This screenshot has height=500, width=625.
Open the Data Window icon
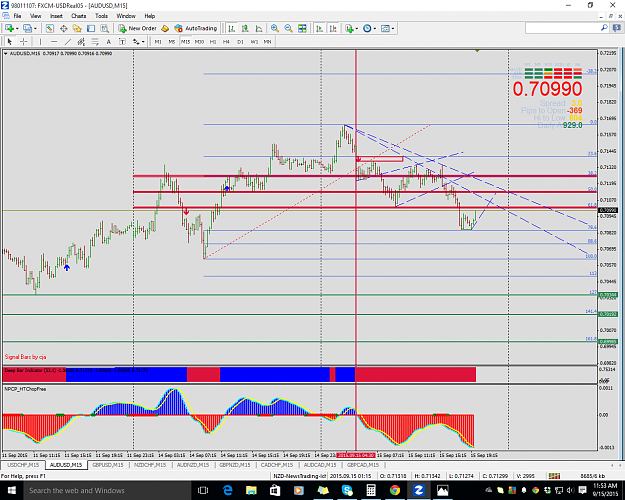pos(63,28)
